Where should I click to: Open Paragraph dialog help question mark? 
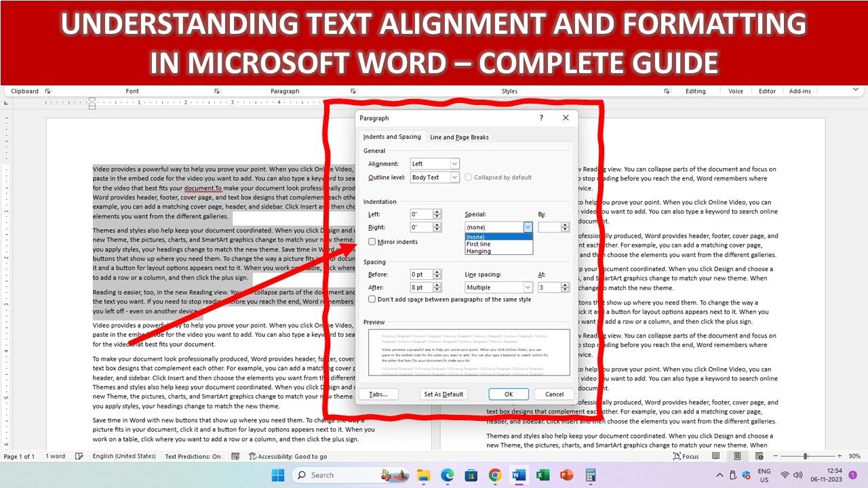541,118
